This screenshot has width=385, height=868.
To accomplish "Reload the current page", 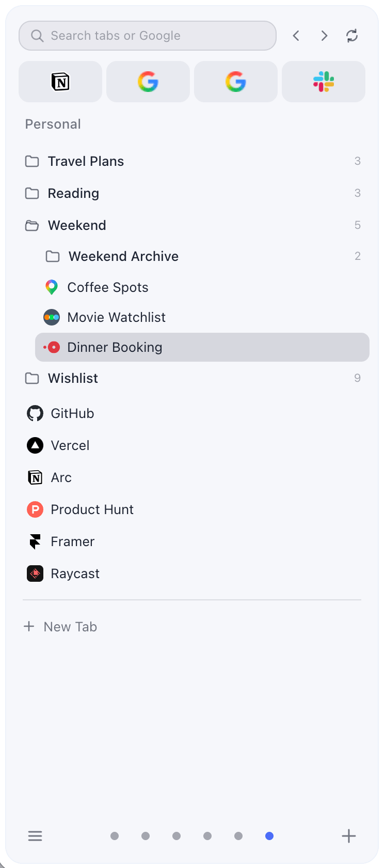I will 352,36.
